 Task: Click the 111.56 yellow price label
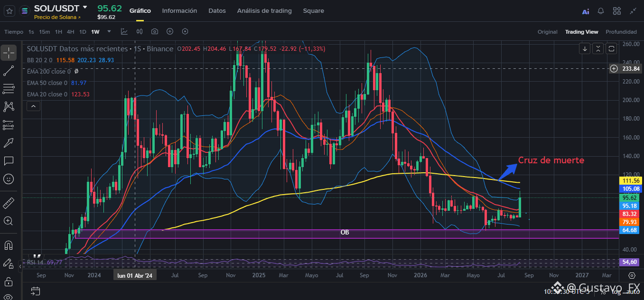point(630,181)
